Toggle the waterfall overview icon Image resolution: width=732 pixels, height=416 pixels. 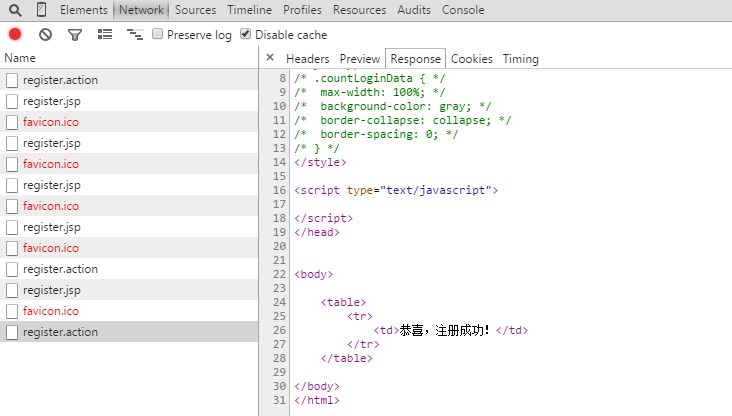click(135, 34)
